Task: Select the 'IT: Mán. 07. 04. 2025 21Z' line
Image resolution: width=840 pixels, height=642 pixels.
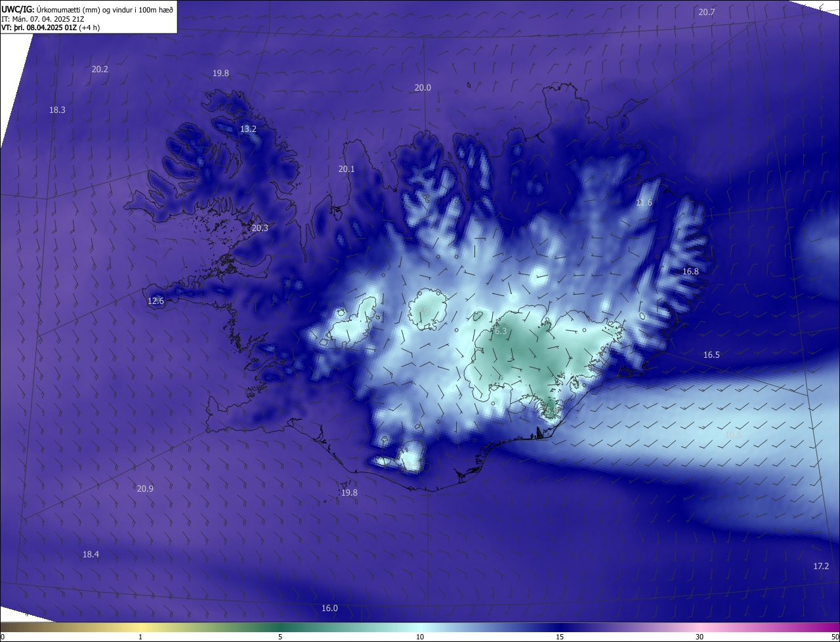Action: 42,19
